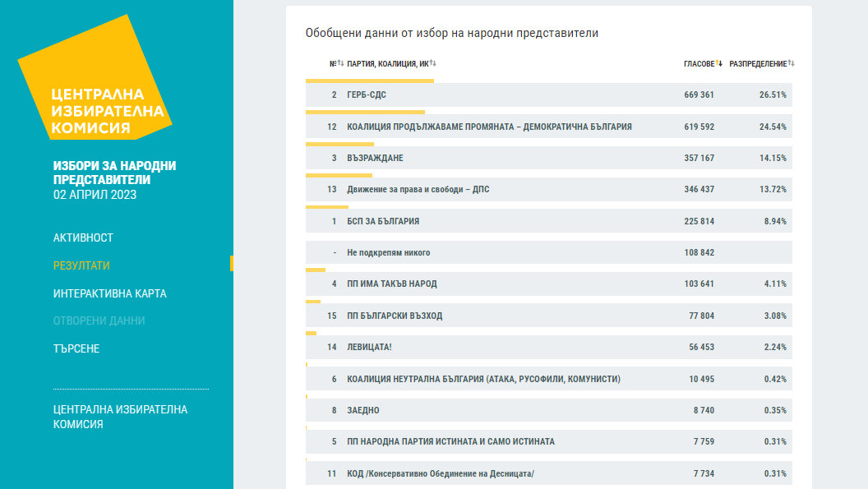Image resolution: width=868 pixels, height=489 pixels.
Task: Follow the bottom Централна избирателна комисия sidebar link
Action: (x=120, y=417)
